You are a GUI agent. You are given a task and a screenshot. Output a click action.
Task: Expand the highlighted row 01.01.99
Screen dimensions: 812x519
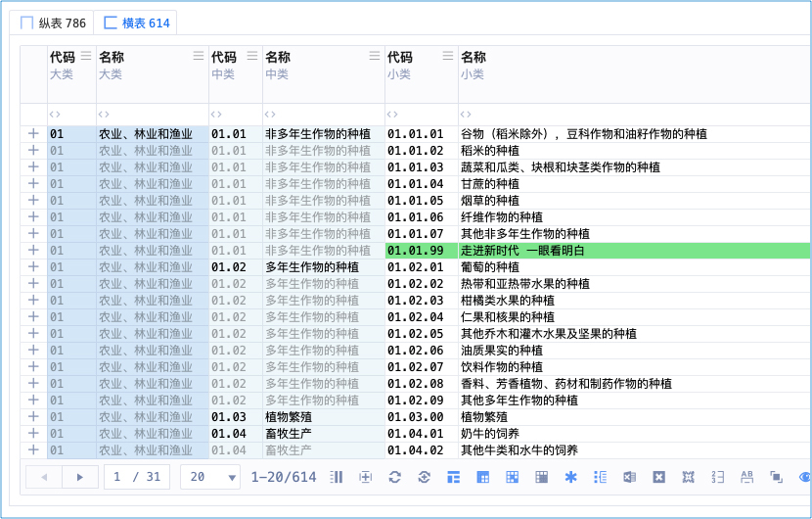(x=33, y=250)
